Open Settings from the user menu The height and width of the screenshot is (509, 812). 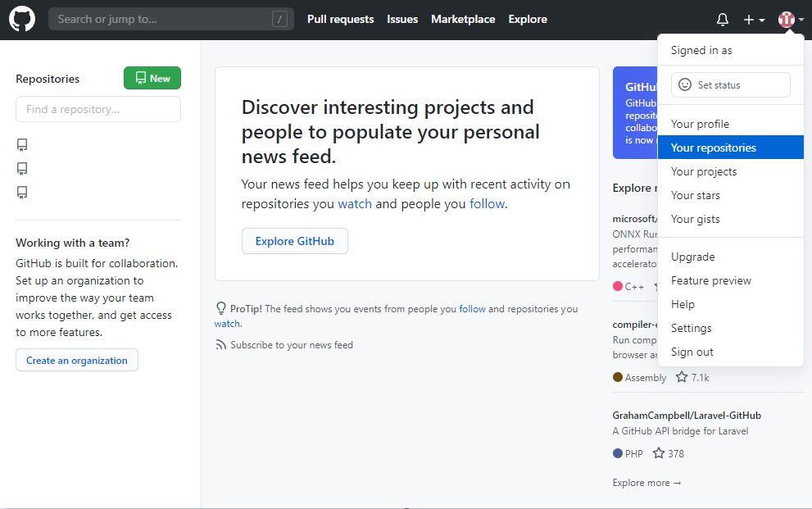click(x=731, y=329)
